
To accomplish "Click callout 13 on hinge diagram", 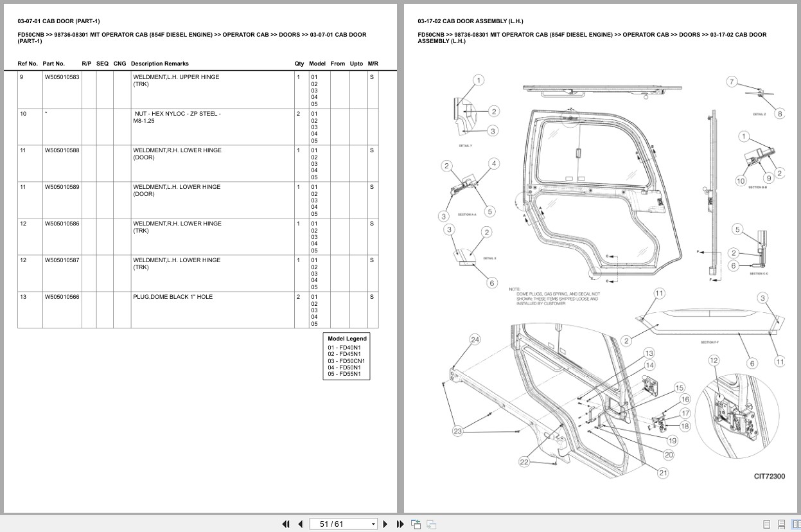I will (x=649, y=353).
